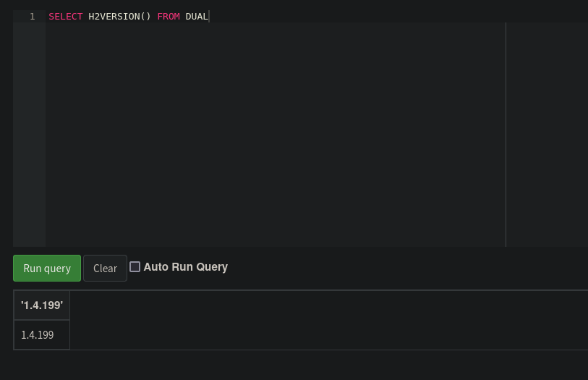Place the cursor in the FROM keyword
This screenshot has height=380, width=588.
[169, 17]
